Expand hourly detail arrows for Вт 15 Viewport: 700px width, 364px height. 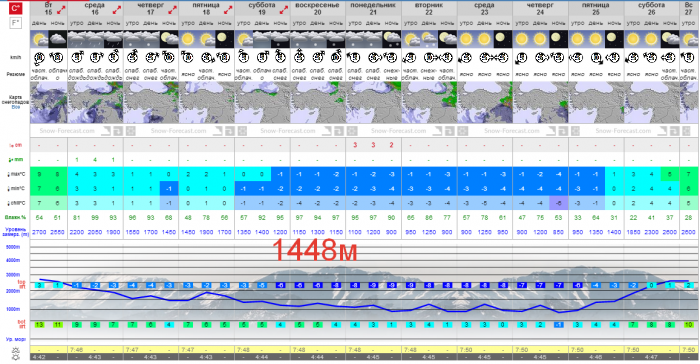61,9
